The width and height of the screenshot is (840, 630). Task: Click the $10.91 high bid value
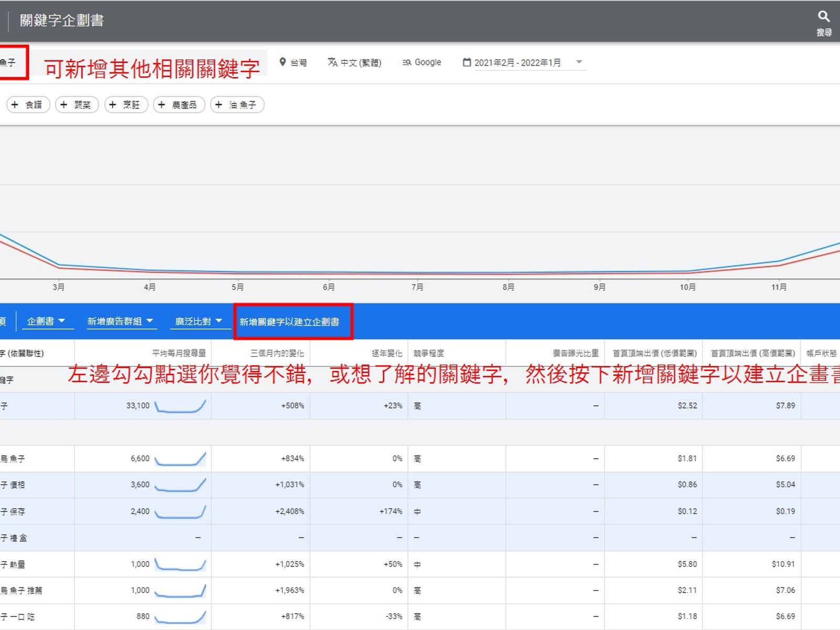(x=783, y=564)
